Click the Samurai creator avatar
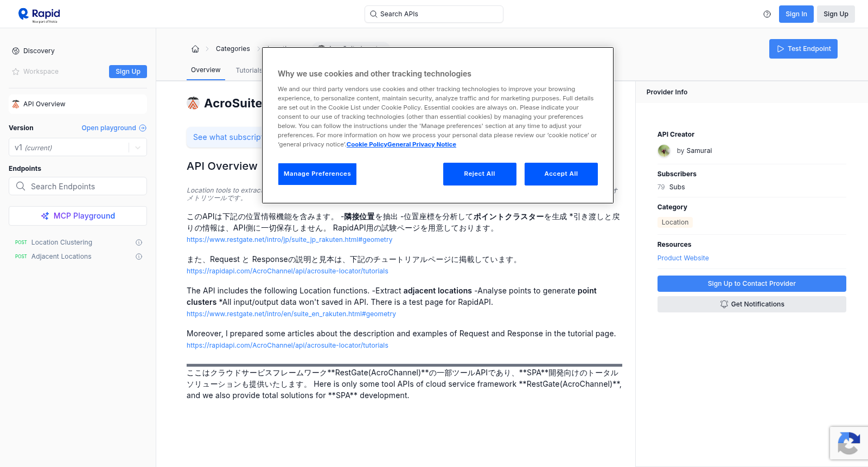The width and height of the screenshot is (868, 467). pos(664,151)
